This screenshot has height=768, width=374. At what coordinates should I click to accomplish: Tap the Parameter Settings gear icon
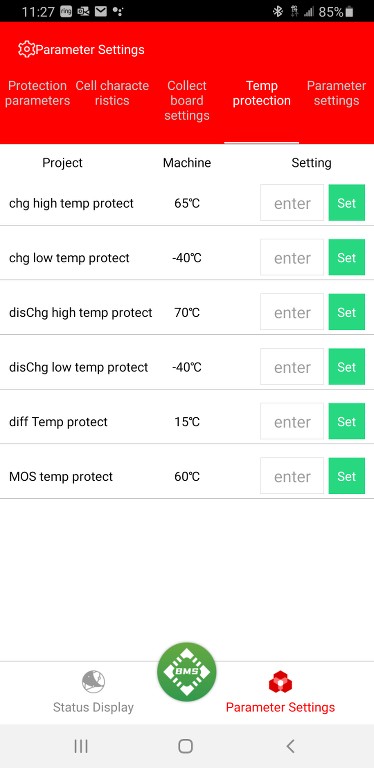(26, 49)
